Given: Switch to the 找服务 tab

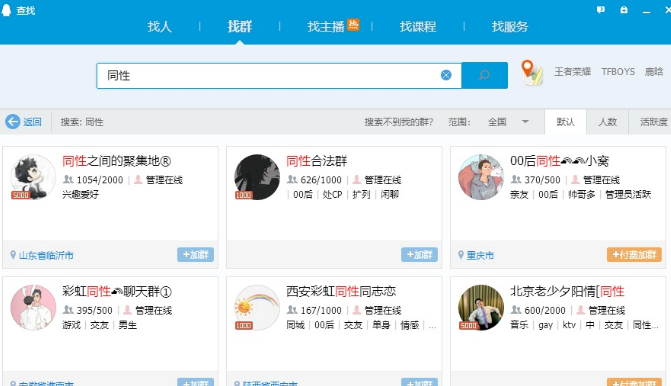Looking at the screenshot, I should point(510,27).
